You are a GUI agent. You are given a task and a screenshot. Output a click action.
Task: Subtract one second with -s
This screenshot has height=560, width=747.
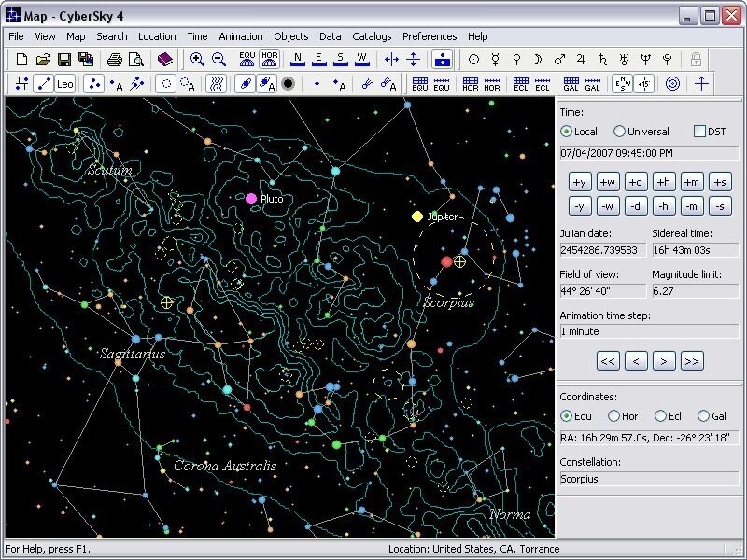click(x=720, y=206)
